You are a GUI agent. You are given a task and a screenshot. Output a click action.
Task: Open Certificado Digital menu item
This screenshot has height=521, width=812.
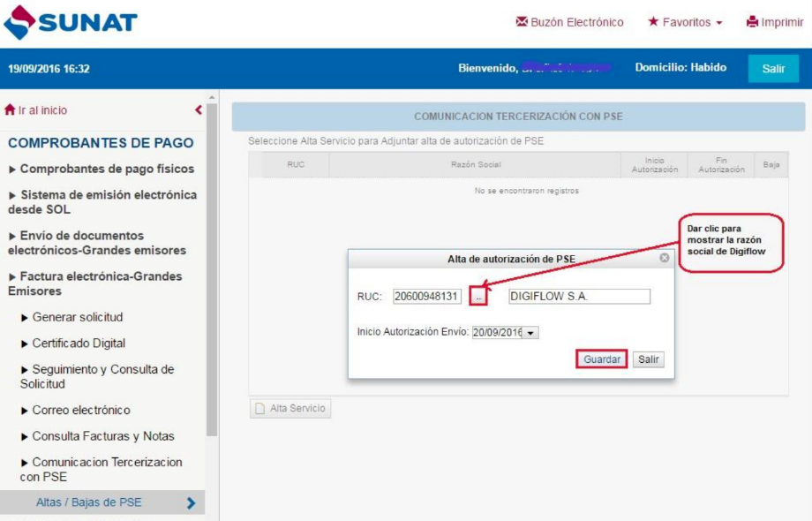(79, 344)
